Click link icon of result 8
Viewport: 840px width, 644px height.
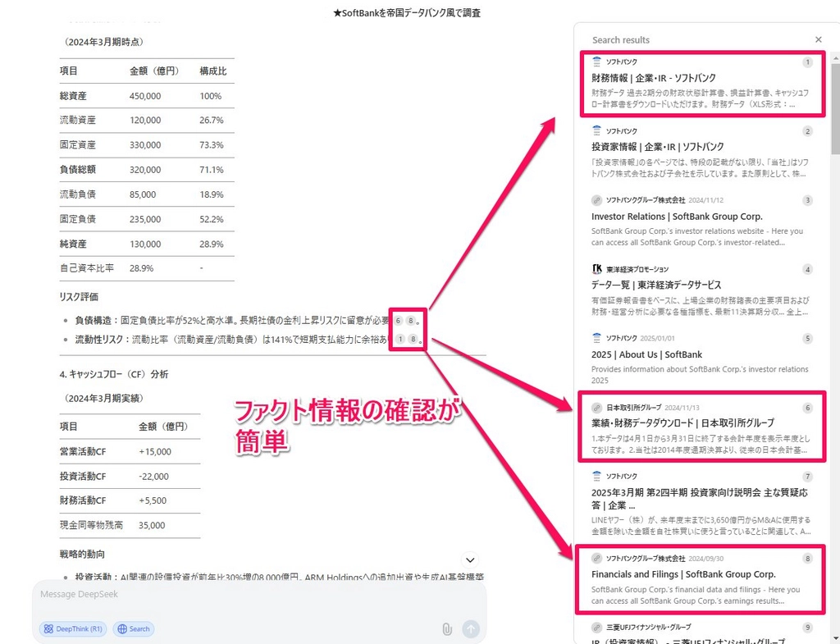pos(597,559)
